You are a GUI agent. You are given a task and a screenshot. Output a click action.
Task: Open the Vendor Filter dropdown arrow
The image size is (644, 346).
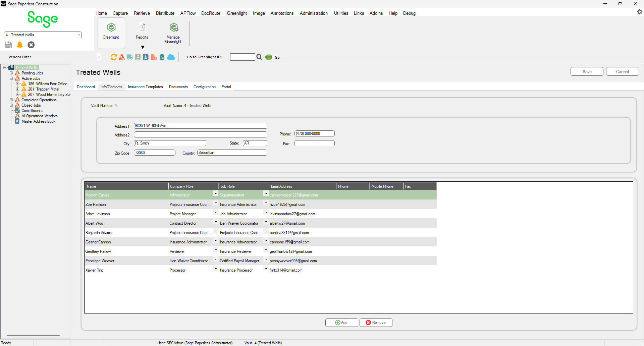pos(99,57)
